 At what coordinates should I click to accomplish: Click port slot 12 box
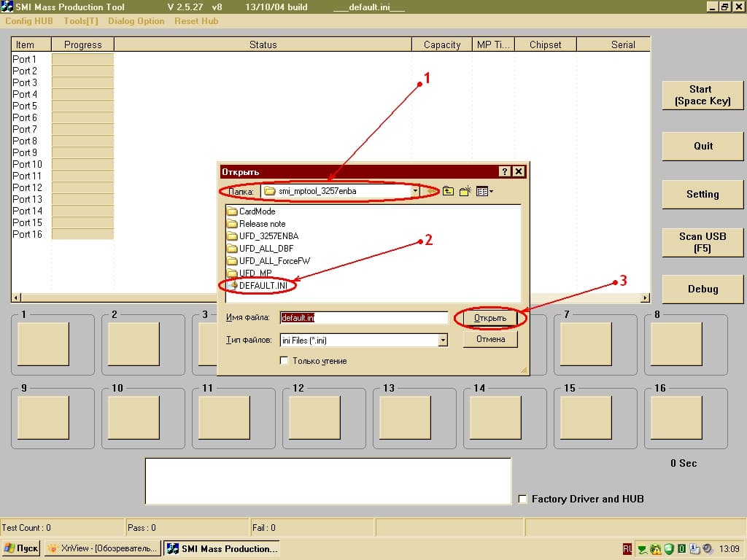314,418
